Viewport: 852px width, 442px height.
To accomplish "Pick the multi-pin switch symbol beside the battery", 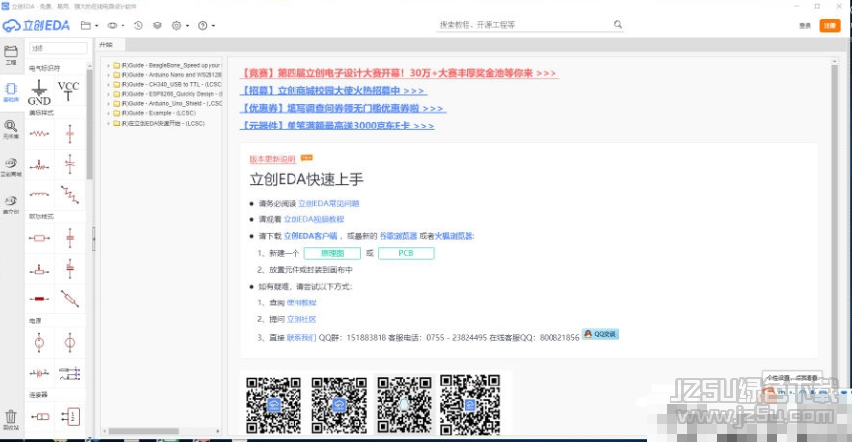I will coord(70,373).
